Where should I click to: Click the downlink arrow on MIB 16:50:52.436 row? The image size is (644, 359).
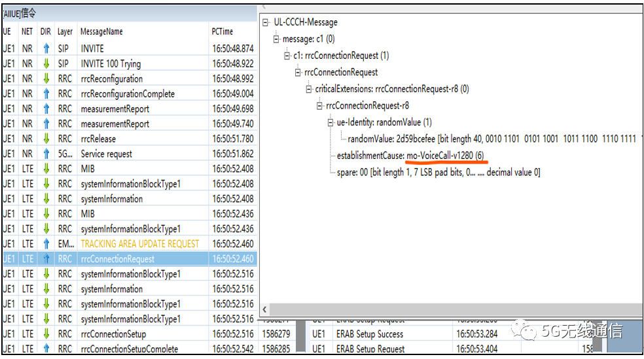pos(46,214)
